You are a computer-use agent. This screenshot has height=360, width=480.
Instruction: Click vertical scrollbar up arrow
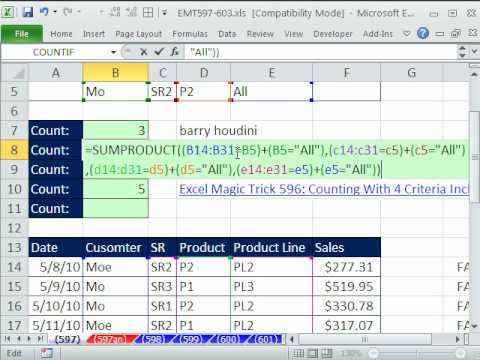(474, 74)
